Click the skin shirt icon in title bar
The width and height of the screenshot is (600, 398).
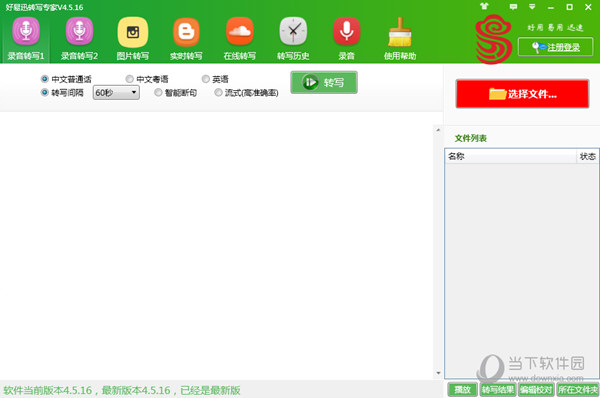coord(484,6)
